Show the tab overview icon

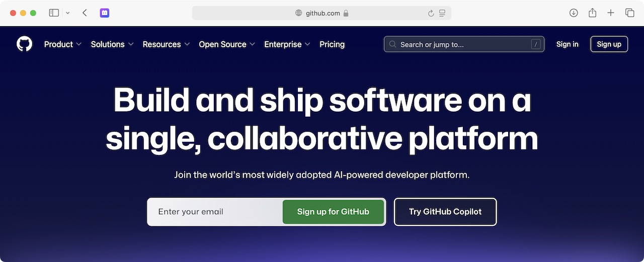click(x=629, y=13)
